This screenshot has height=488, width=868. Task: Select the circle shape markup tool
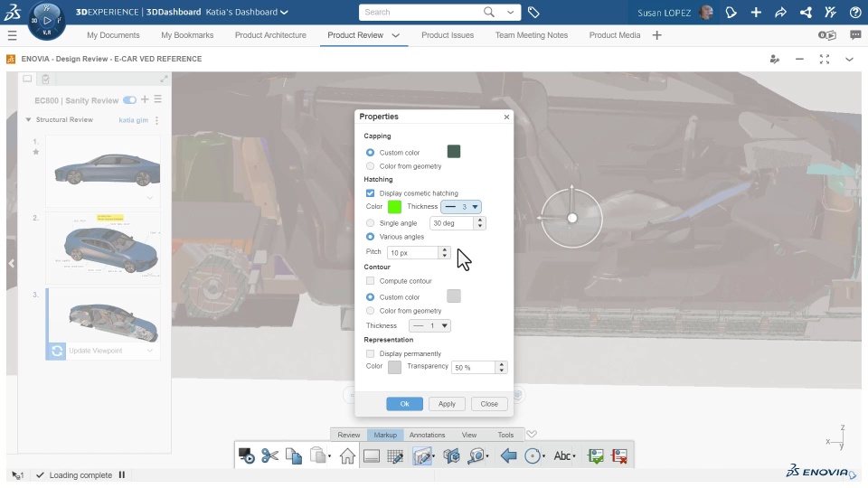click(x=532, y=455)
